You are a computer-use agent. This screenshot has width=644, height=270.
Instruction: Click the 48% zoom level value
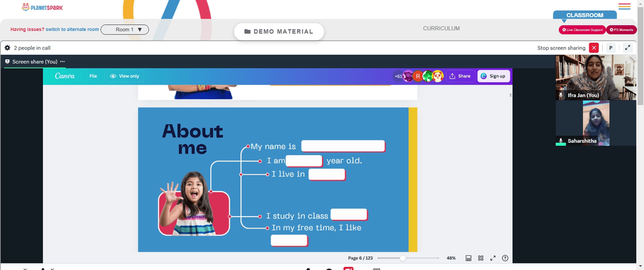pyautogui.click(x=451, y=258)
